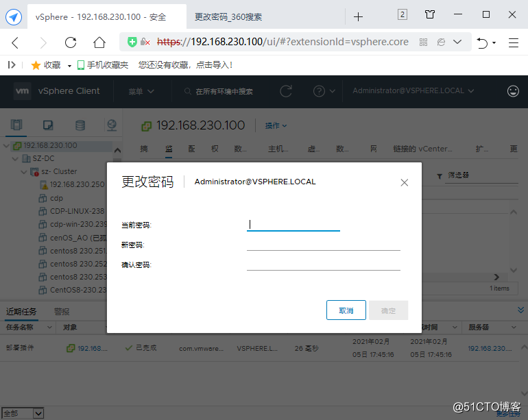
Task: Click the global search field 在所有环境中搜索
Action: pos(224,91)
